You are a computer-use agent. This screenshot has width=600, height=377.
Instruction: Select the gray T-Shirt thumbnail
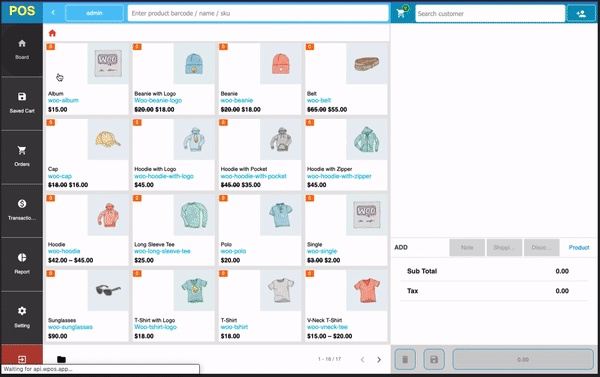coord(280,290)
